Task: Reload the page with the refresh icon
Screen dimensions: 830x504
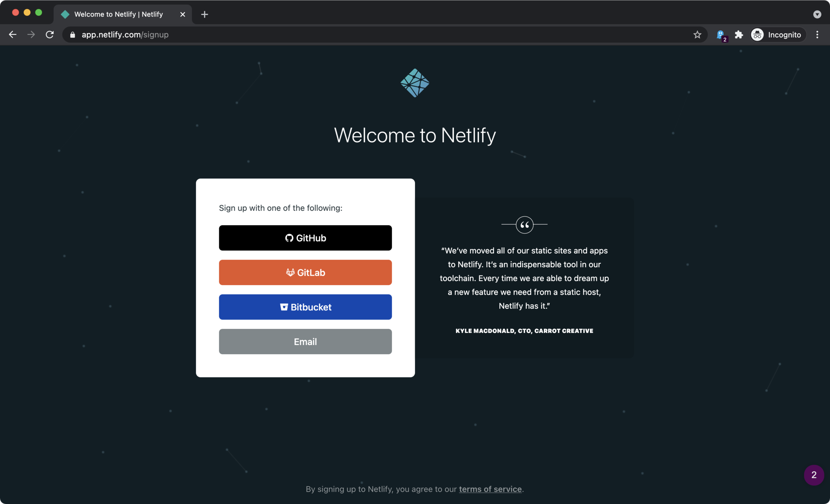Action: pyautogui.click(x=50, y=35)
